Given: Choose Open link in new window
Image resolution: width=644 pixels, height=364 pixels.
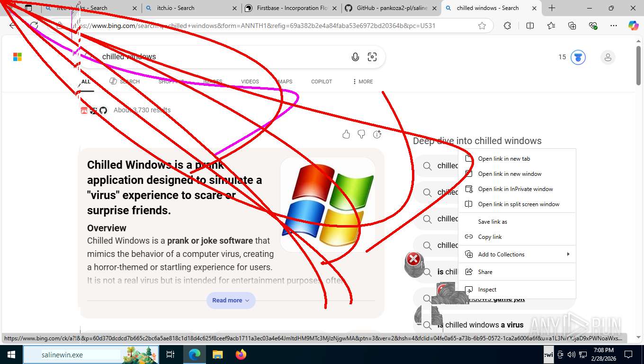Looking at the screenshot, I should point(517,174).
